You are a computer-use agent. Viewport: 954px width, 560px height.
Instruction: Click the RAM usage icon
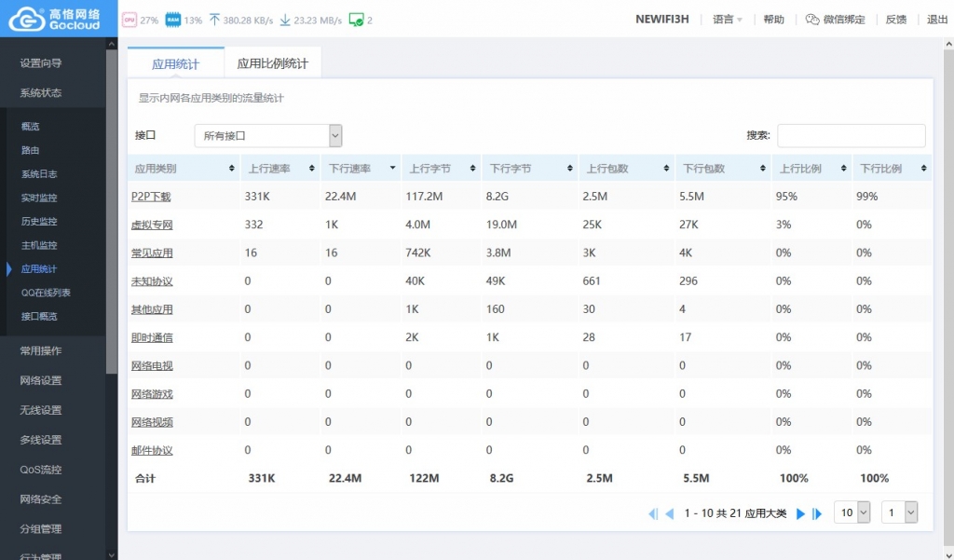(173, 20)
